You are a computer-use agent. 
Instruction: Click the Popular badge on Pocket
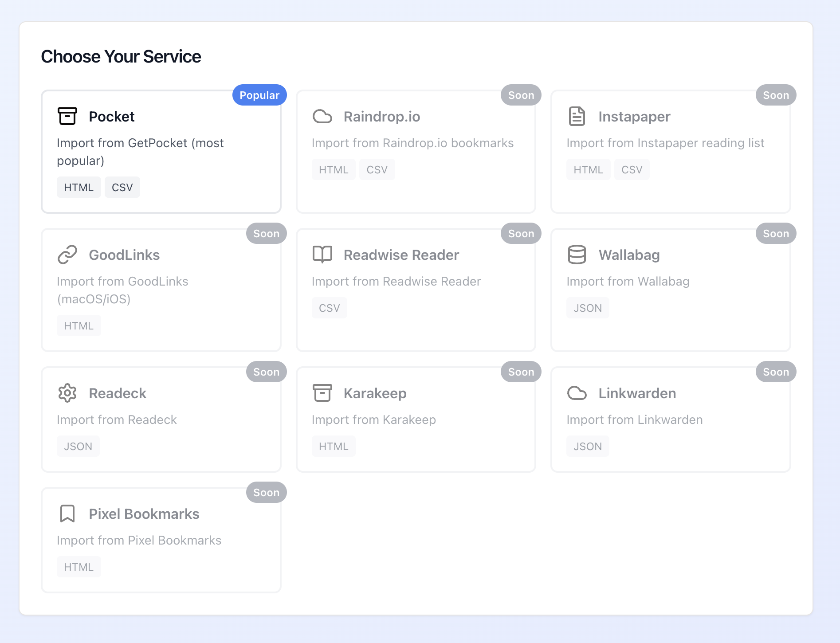[x=259, y=95]
